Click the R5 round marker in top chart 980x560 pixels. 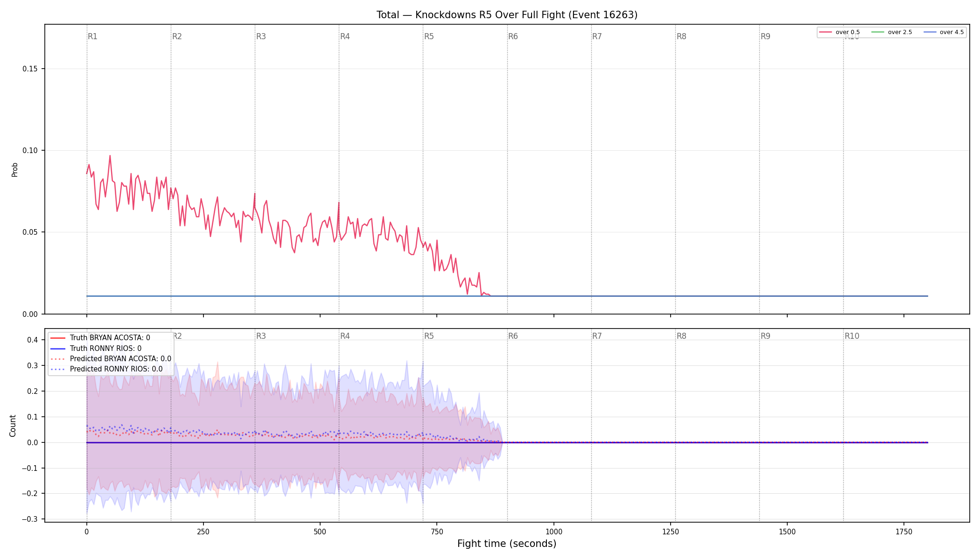click(429, 36)
